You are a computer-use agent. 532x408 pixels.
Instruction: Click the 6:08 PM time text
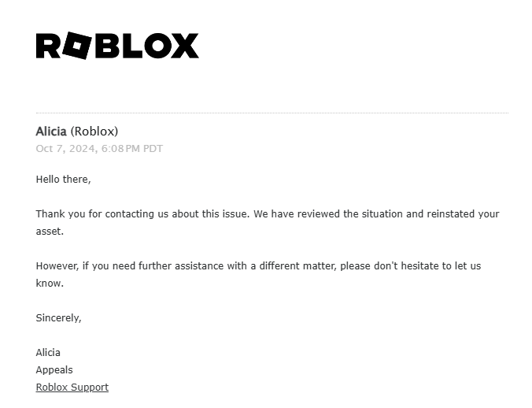coord(120,149)
